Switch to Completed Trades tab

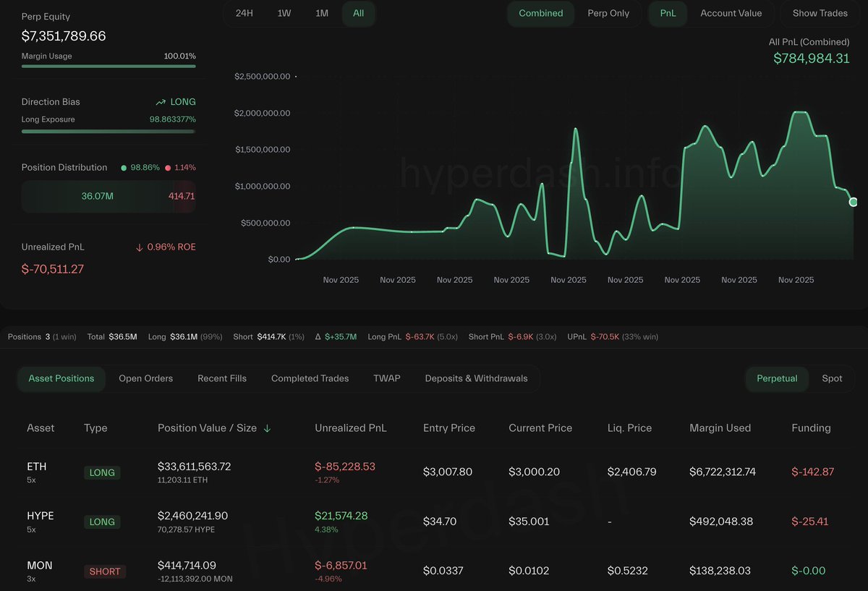(x=310, y=378)
